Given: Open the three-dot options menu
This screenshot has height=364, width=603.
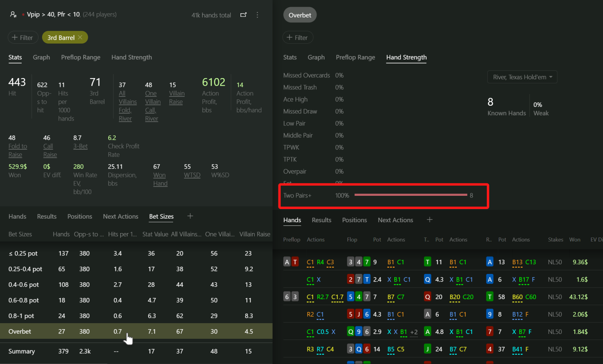Looking at the screenshot, I should click(x=257, y=15).
